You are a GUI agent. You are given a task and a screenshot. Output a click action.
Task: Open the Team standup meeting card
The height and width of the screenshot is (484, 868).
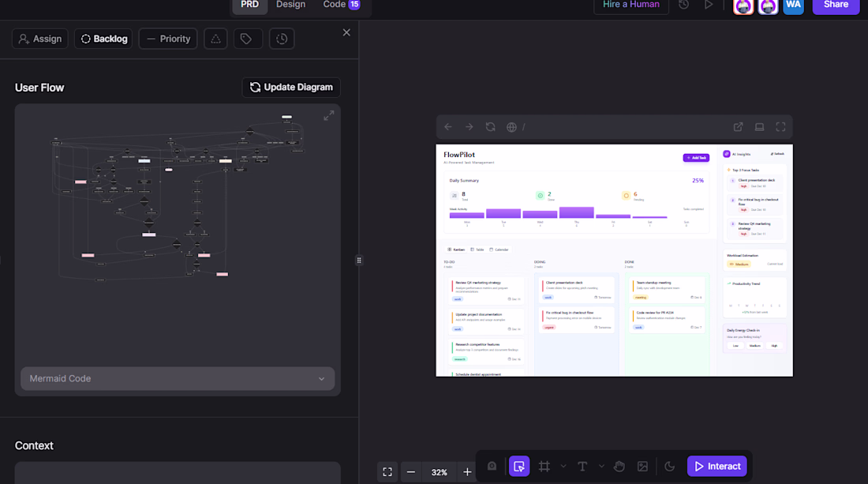668,290
